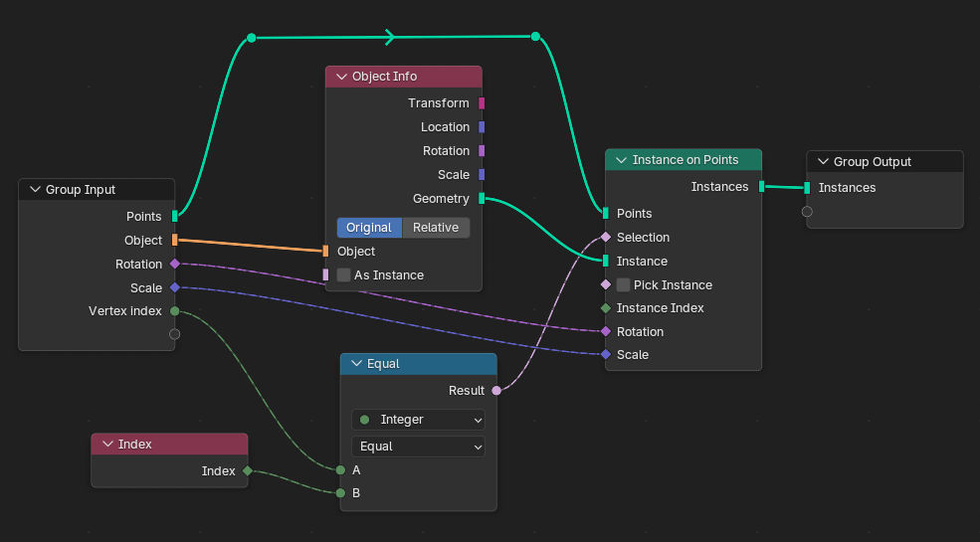
Task: Click the Instance on Points Points input socket
Action: click(x=606, y=214)
